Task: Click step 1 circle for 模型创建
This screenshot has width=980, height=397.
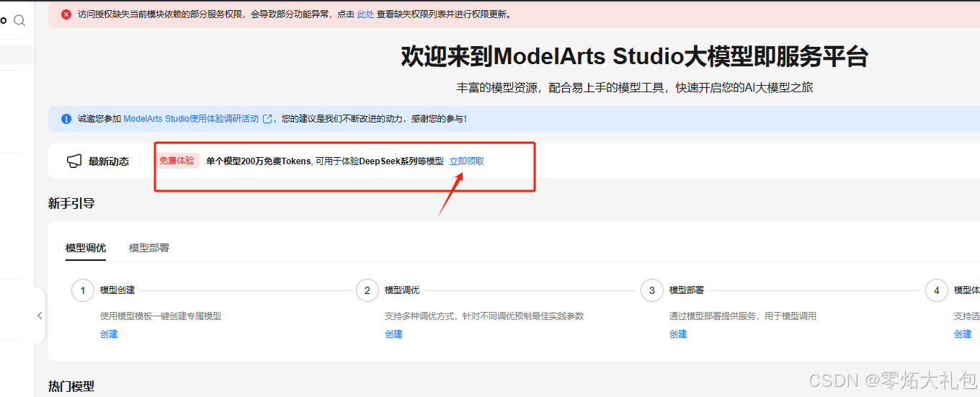Action: pyautogui.click(x=83, y=290)
